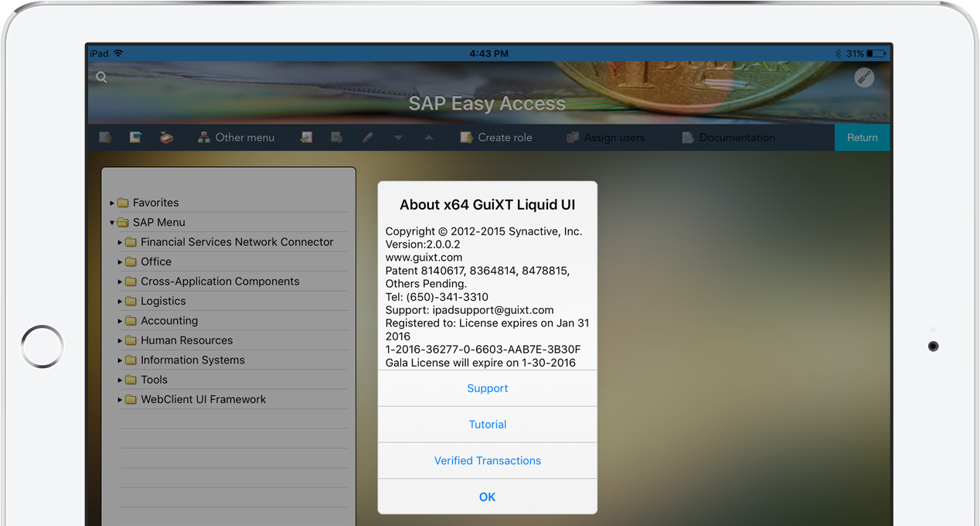Expand the Accounting folder arrow

120,321
